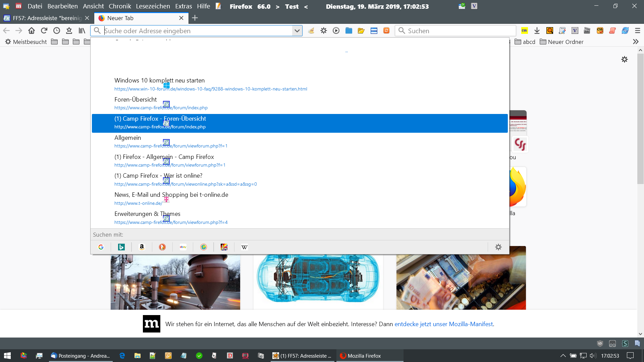Image resolution: width=644 pixels, height=362 pixels.
Task: Open Posteingang mail in Windows taskbar
Action: pyautogui.click(x=80, y=356)
